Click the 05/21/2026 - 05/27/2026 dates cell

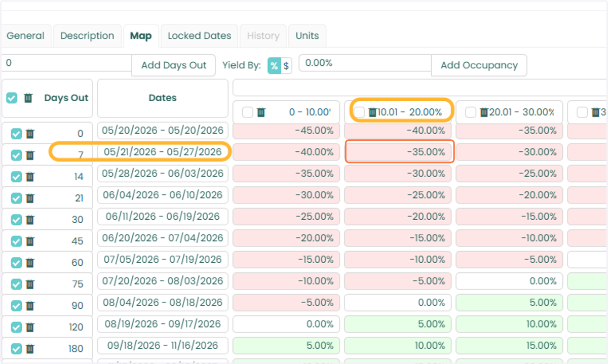[x=163, y=152]
